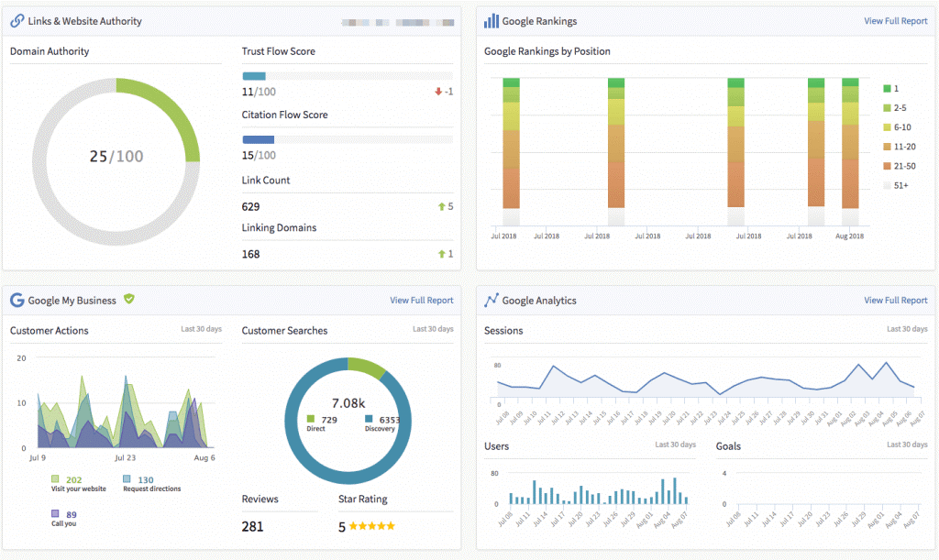The height and width of the screenshot is (560, 939).
Task: Open Google My Business View Full Report
Action: pyautogui.click(x=422, y=301)
